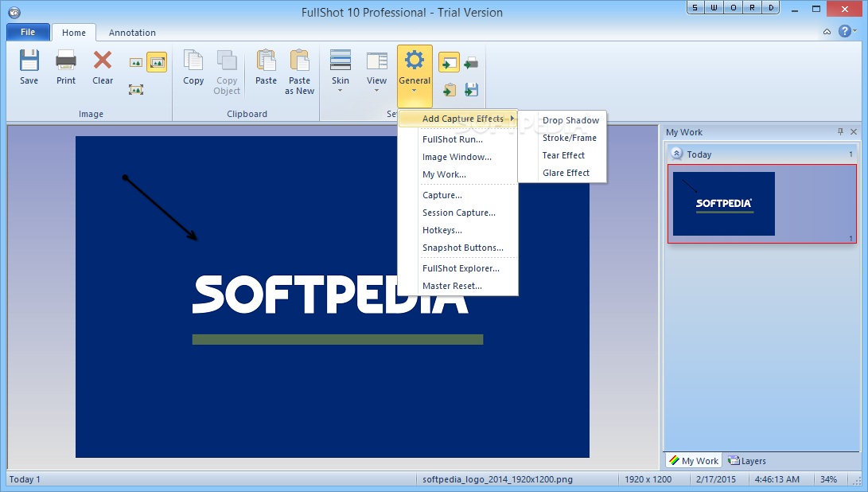The height and width of the screenshot is (492, 868).
Task: Select the Softpedia thumbnail in My Work
Action: (x=761, y=203)
